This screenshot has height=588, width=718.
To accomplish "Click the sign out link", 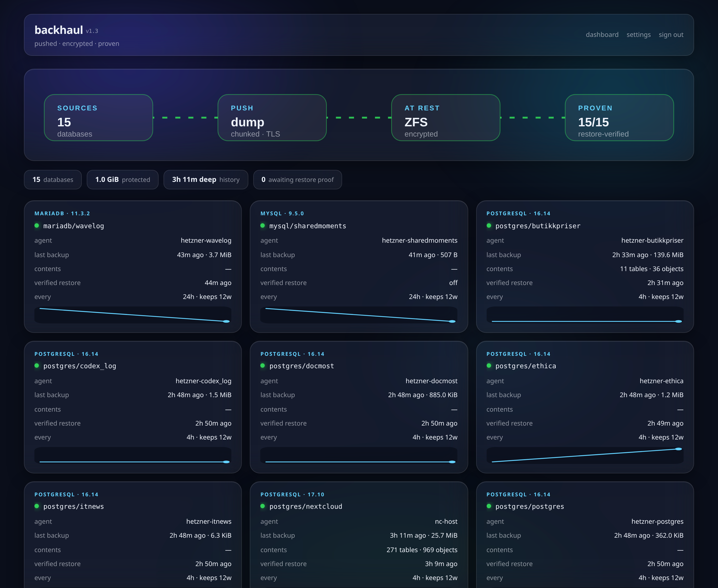I will pyautogui.click(x=671, y=35).
